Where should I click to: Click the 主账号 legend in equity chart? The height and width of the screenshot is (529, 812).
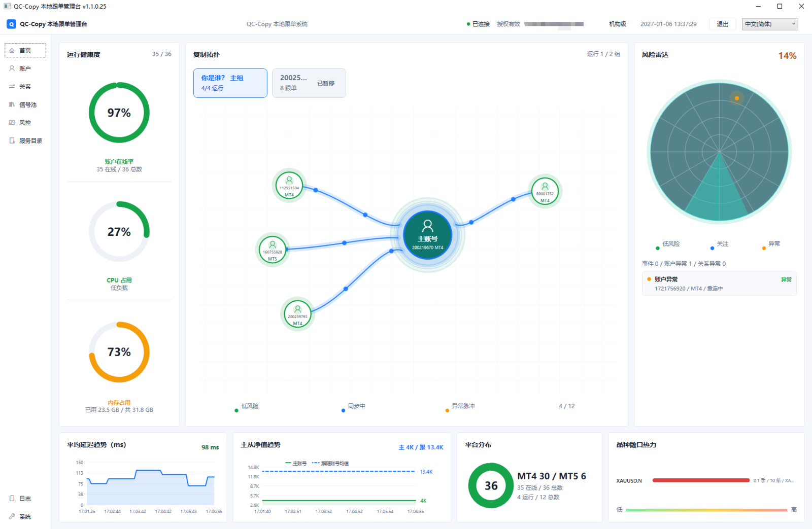point(296,463)
